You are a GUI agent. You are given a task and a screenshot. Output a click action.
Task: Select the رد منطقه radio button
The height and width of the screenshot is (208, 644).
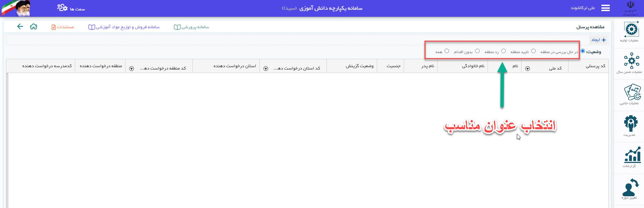[503, 51]
